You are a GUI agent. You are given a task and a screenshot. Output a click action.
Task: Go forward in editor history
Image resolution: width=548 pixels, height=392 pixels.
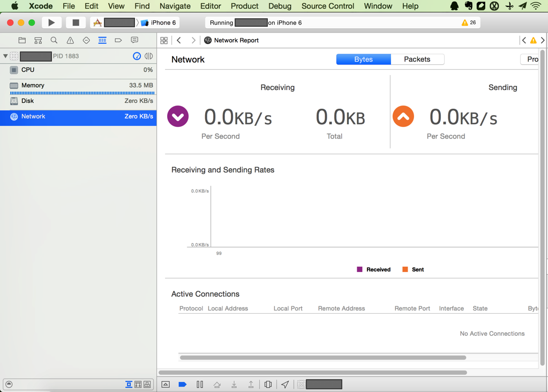pos(193,40)
